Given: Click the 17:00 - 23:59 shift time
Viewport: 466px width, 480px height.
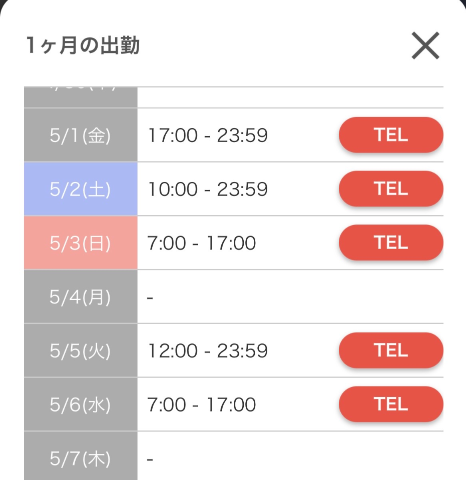Looking at the screenshot, I should tap(208, 135).
